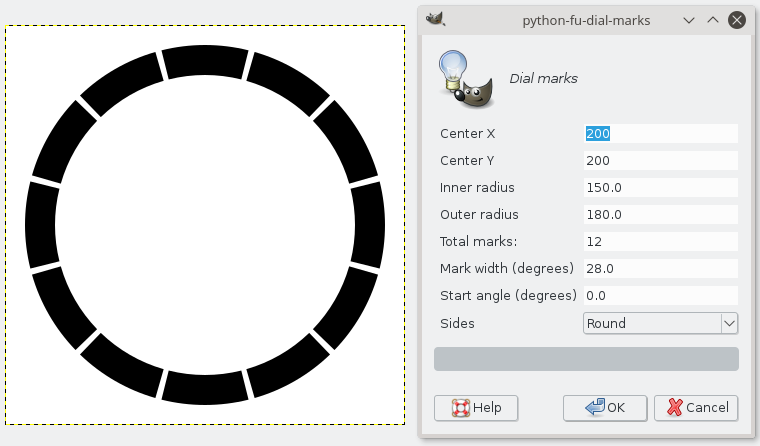Edit the Outer radius field
This screenshot has width=760, height=446.
coord(661,215)
